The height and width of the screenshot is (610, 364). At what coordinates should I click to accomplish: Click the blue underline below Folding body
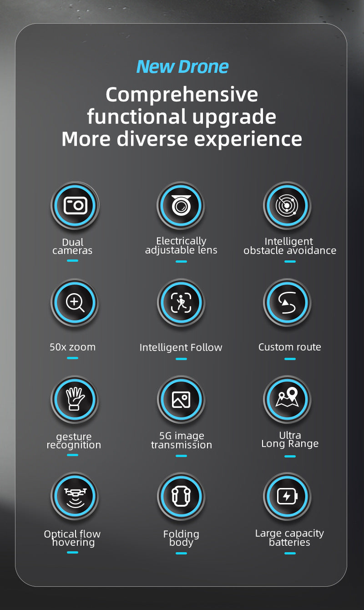tap(181, 553)
